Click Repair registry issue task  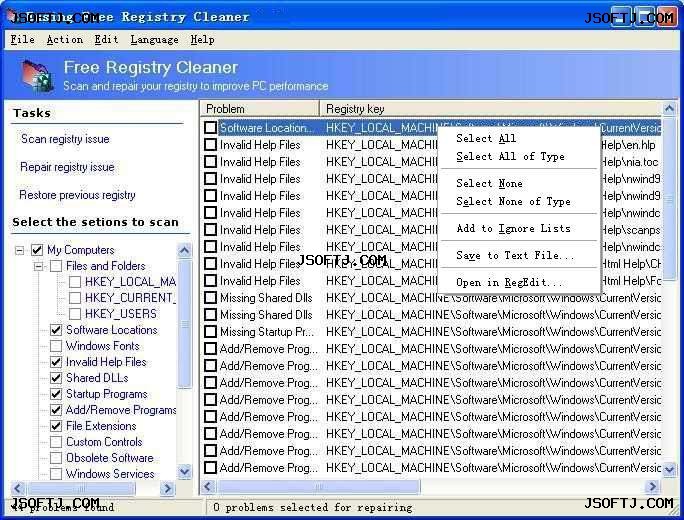point(67,167)
